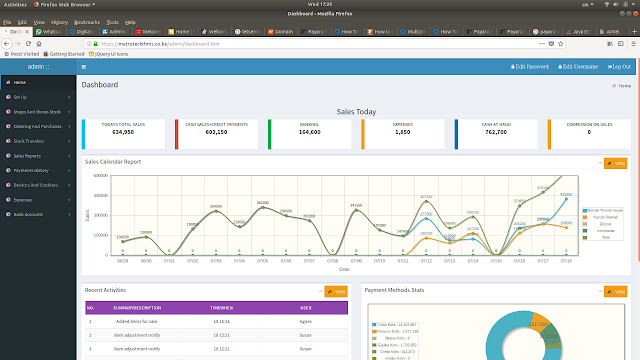Collapse the Sales Calendar Report panel

[600, 163]
